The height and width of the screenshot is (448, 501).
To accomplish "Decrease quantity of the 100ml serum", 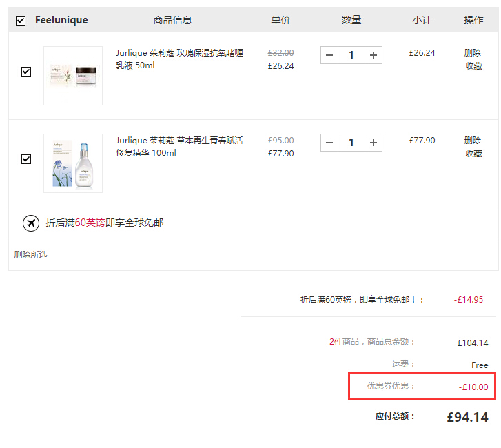I will (329, 143).
